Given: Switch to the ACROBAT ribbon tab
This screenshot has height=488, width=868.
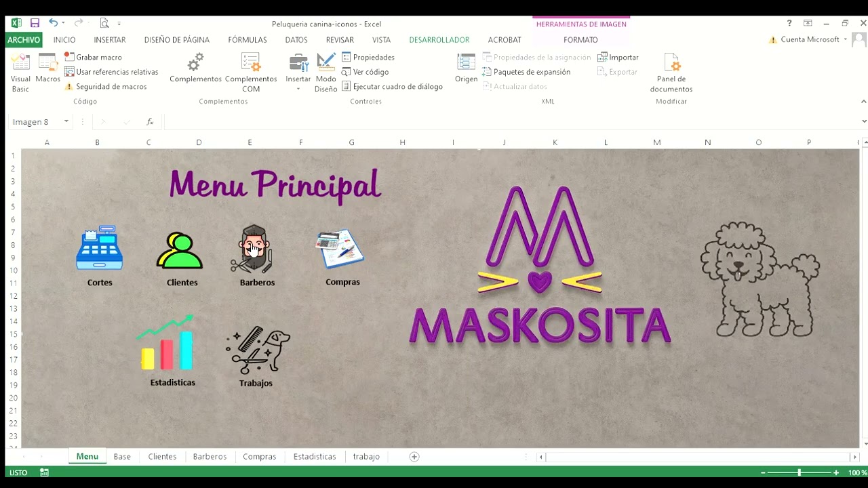Looking at the screenshot, I should tap(505, 40).
